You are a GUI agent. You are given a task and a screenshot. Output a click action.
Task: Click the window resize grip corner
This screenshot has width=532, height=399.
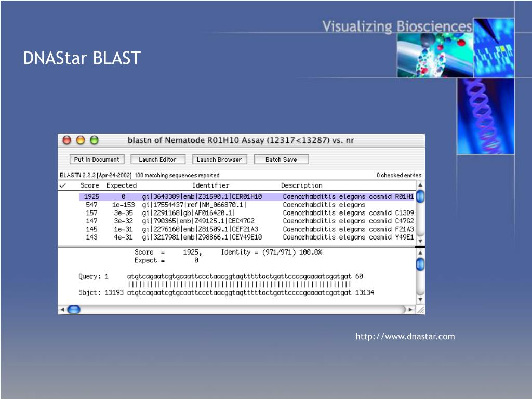pos(420,310)
